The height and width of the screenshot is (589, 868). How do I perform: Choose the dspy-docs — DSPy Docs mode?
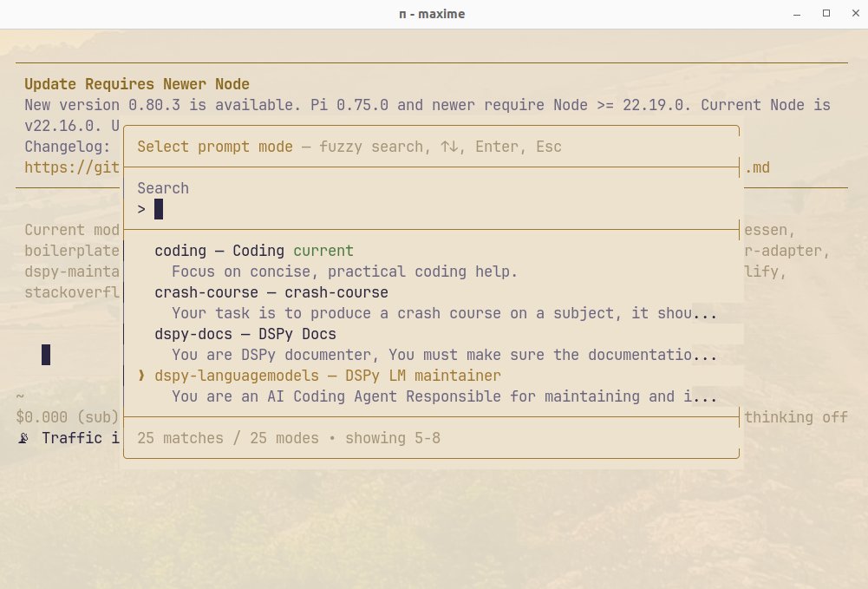(245, 334)
